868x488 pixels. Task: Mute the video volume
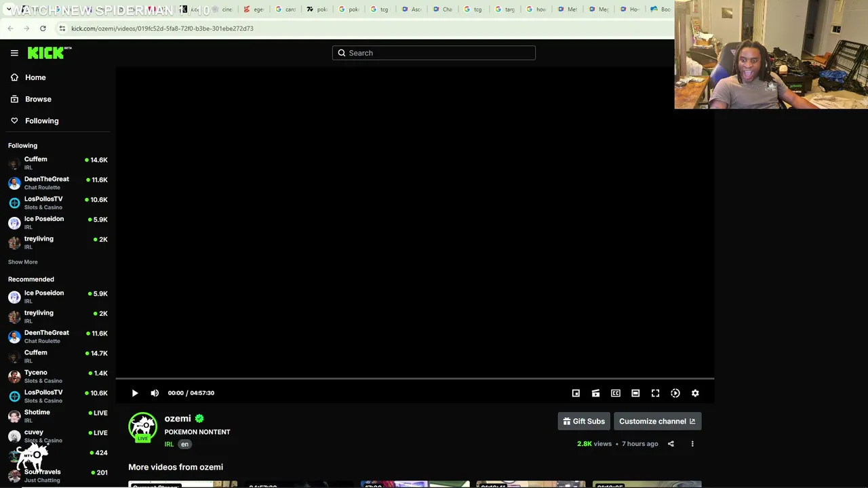(155, 393)
